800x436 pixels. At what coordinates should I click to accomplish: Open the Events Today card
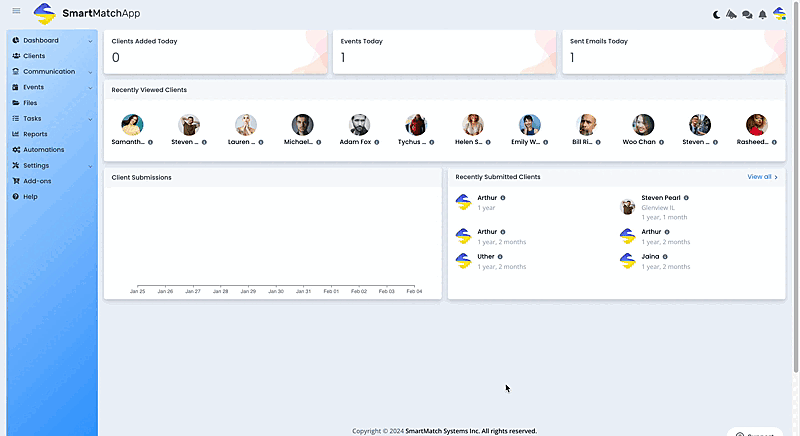pos(445,51)
